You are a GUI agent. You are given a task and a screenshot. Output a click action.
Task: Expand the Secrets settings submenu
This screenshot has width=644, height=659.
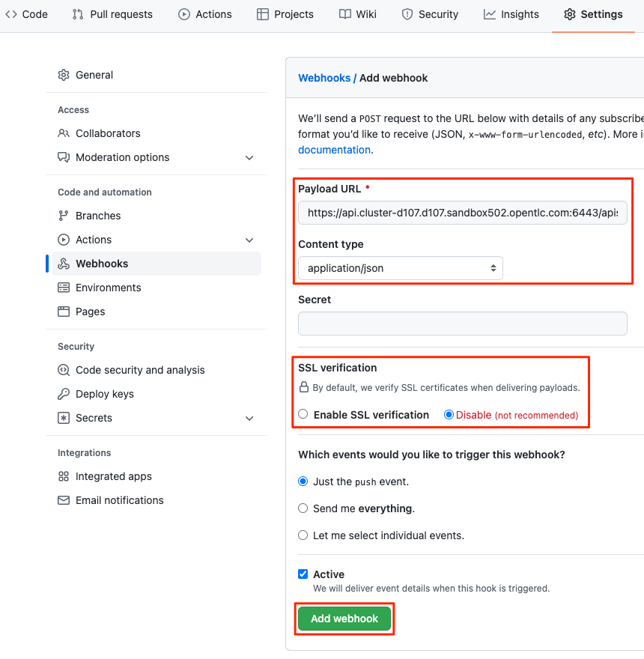click(249, 418)
